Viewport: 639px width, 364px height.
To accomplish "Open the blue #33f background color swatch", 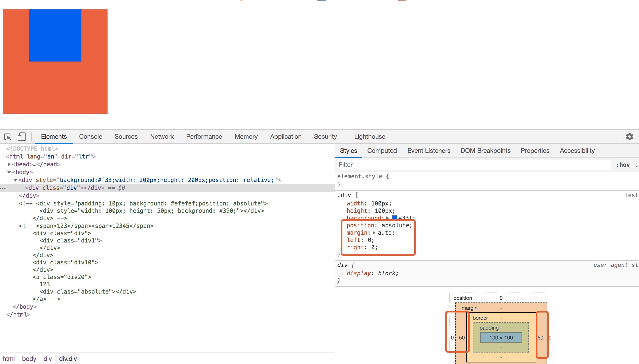I will (395, 218).
